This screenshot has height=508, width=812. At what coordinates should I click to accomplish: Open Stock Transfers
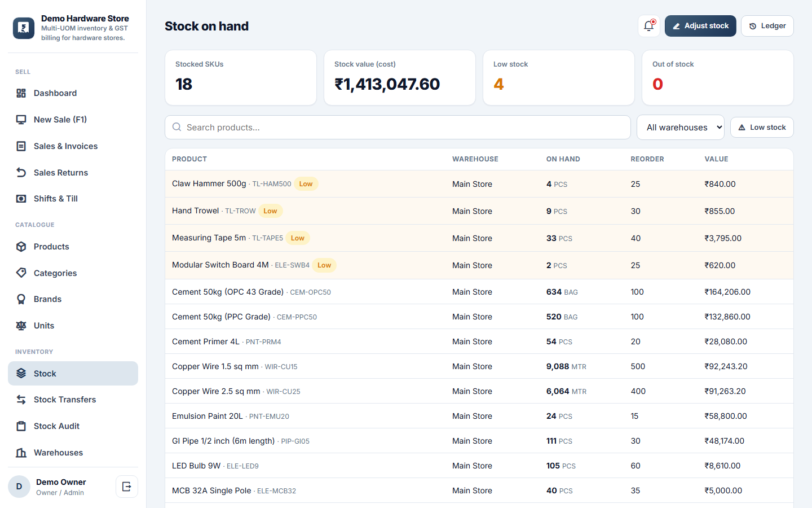click(73, 400)
